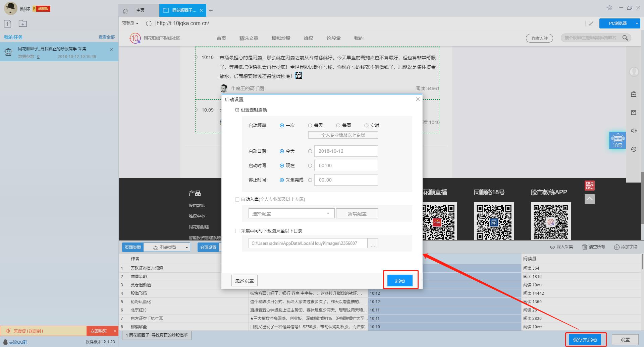
Task: Expand the PC浏览器 dropdown arrow
Action: click(637, 23)
